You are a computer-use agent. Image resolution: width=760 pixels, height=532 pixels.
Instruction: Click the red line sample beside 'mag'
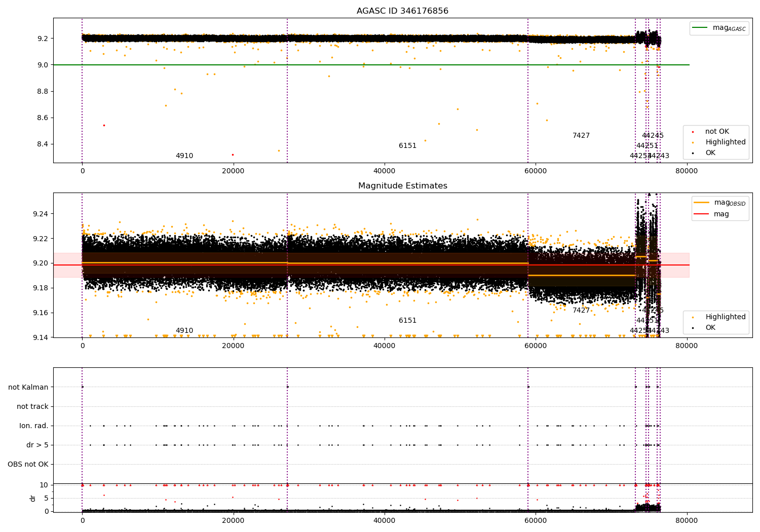(701, 214)
